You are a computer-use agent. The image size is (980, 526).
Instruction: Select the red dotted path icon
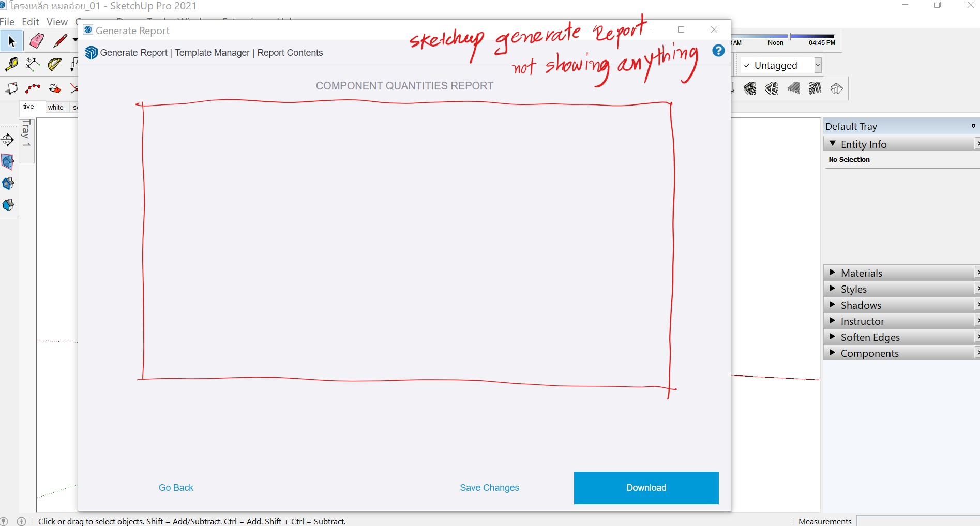coord(33,89)
